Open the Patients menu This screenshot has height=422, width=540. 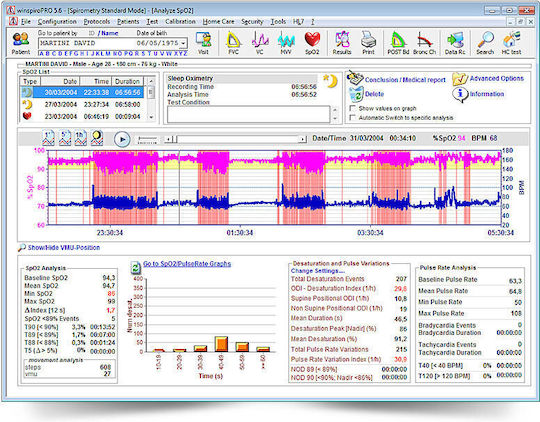(128, 22)
